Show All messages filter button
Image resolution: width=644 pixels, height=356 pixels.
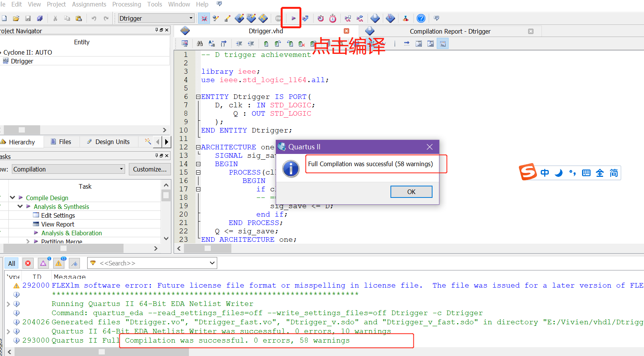pos(12,263)
